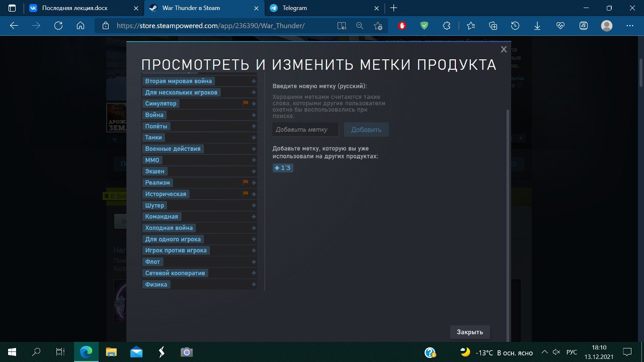Image resolution: width=644 pixels, height=362 pixels.
Task: Open the red ad blocker extension
Action: coord(402,26)
